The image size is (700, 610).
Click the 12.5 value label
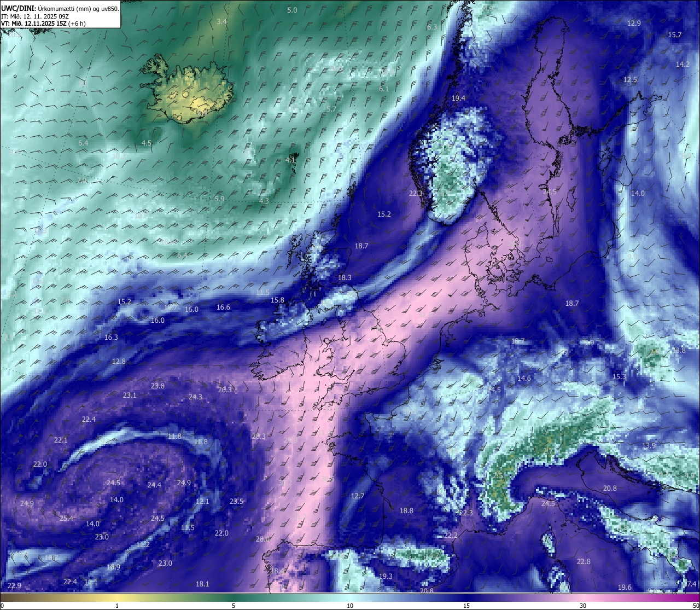pos(630,80)
